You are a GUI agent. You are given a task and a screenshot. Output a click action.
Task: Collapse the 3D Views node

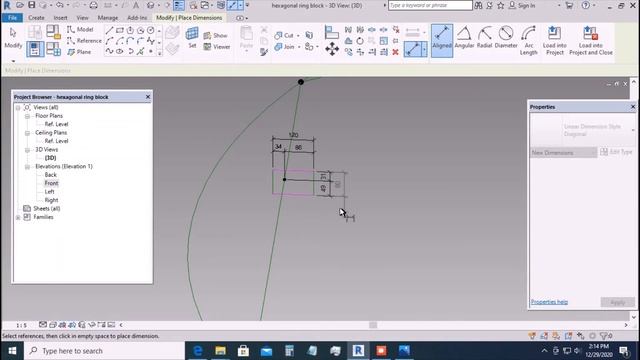pos(27,150)
